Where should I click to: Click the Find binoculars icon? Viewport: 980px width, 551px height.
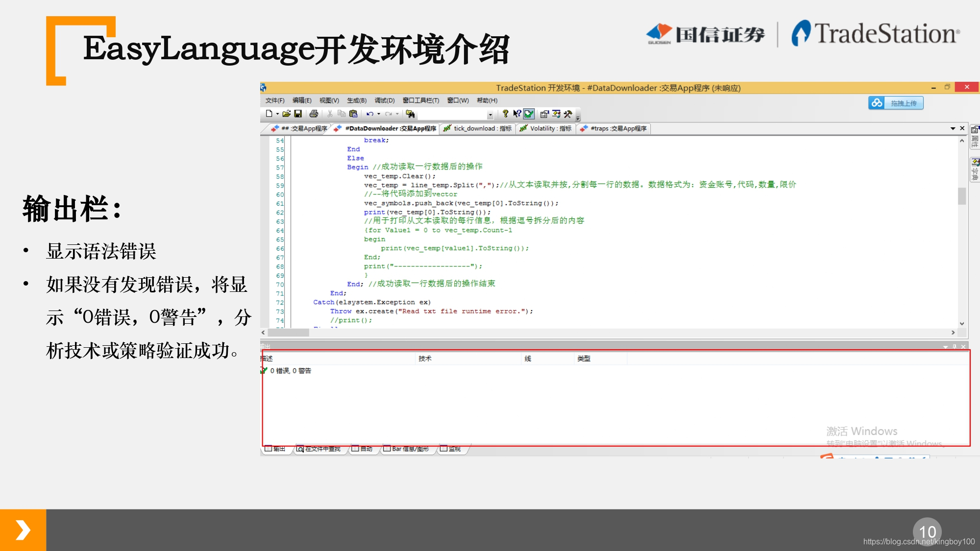pyautogui.click(x=410, y=114)
